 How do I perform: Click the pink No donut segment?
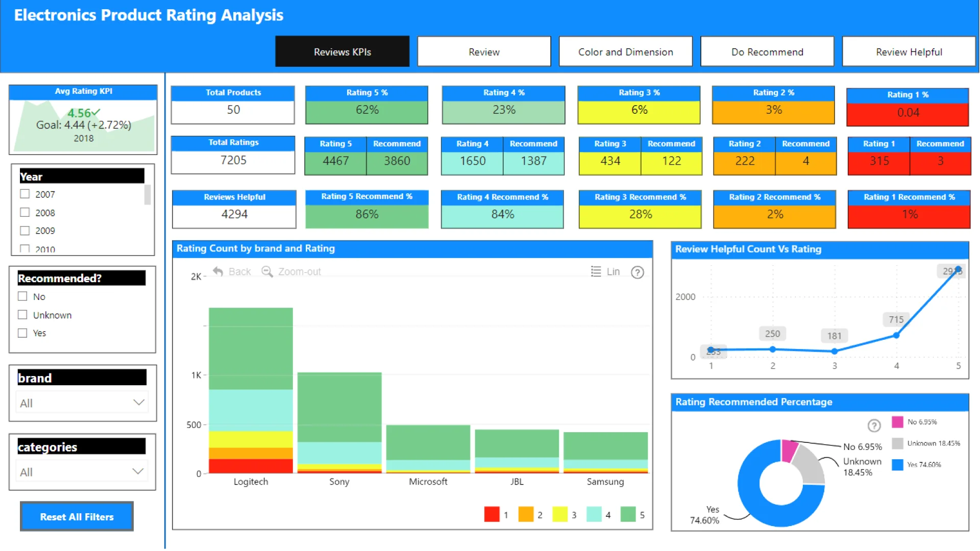tap(789, 450)
